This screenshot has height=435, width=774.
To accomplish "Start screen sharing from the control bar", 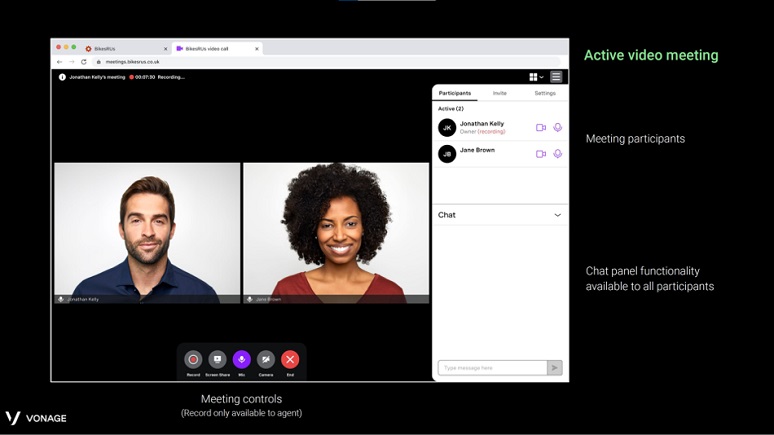I will tap(217, 360).
